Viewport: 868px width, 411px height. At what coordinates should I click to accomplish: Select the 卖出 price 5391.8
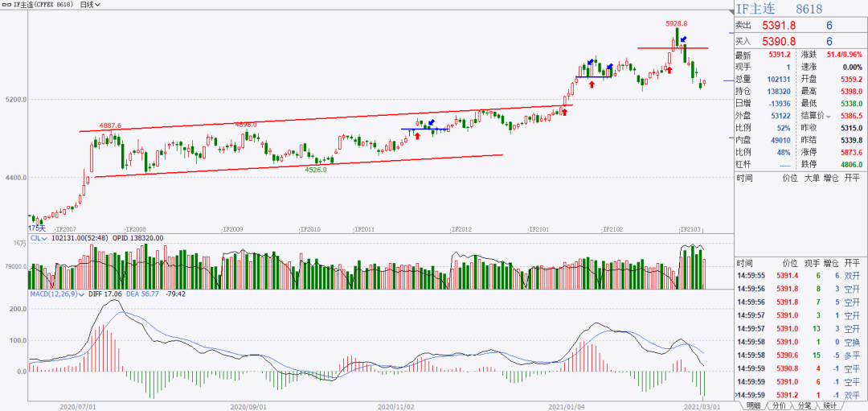(x=779, y=26)
